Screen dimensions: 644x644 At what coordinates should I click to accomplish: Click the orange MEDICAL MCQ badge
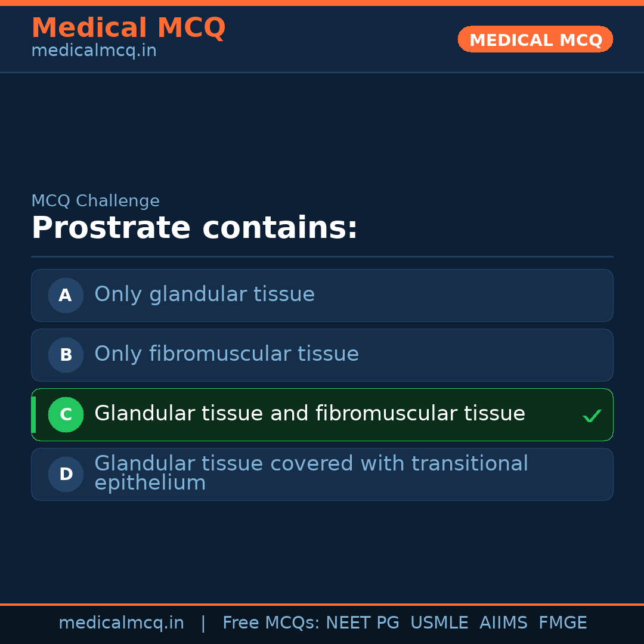click(x=535, y=39)
